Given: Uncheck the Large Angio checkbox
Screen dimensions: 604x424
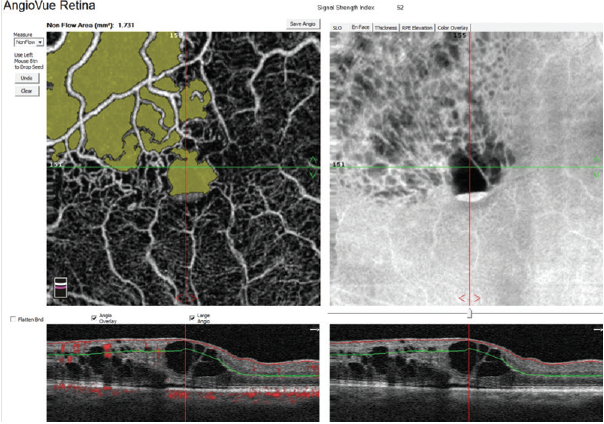Looking at the screenshot, I should pos(191,316).
